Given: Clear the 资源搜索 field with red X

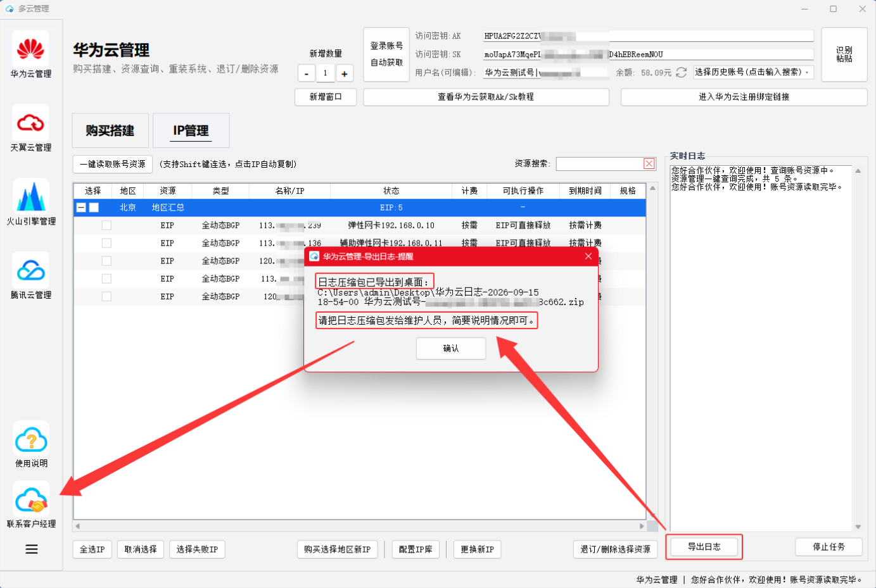Looking at the screenshot, I should click(x=649, y=164).
